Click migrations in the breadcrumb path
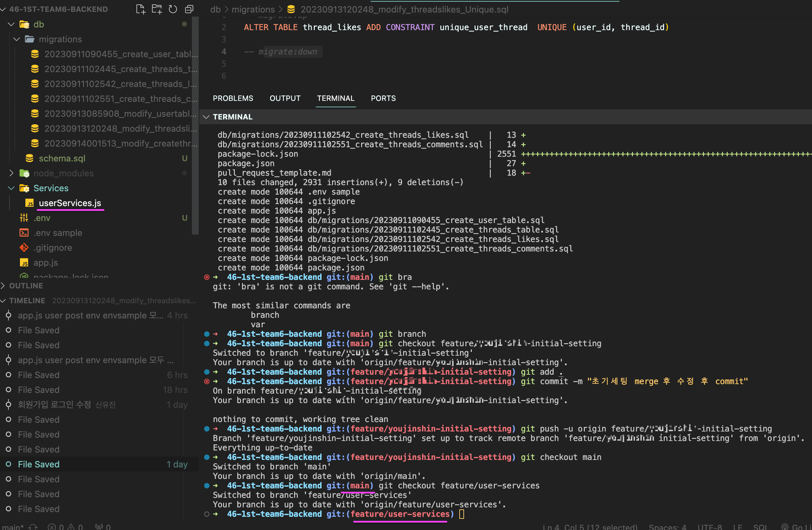The width and height of the screenshot is (812, 530). click(253, 9)
